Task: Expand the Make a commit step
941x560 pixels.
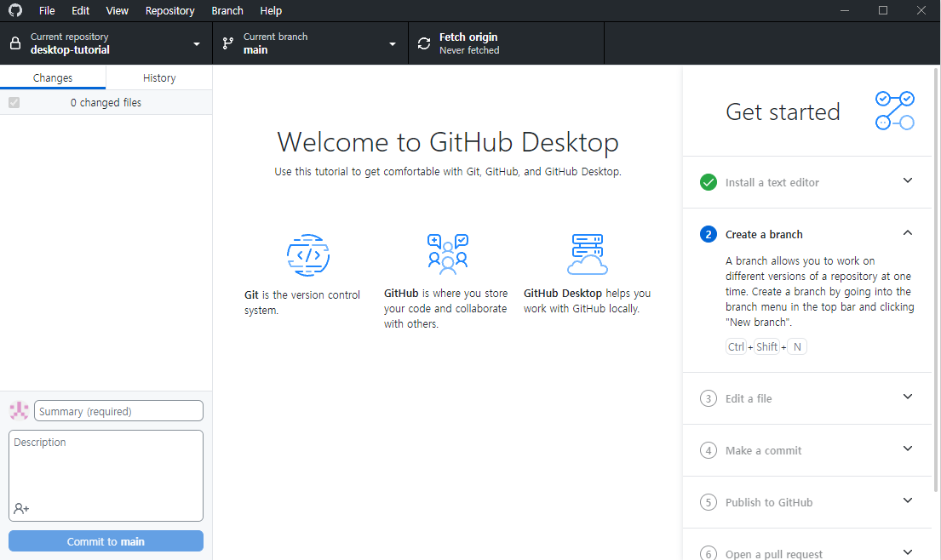Action: pos(908,449)
